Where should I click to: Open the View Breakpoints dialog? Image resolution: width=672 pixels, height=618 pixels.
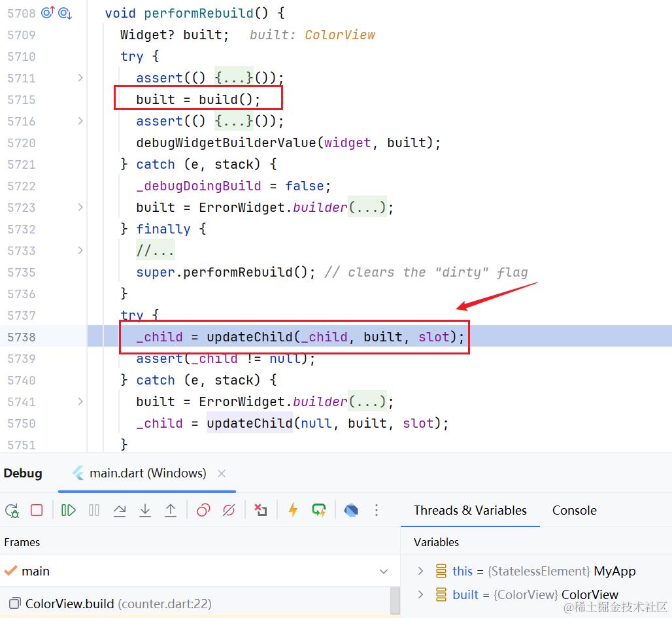(x=203, y=510)
